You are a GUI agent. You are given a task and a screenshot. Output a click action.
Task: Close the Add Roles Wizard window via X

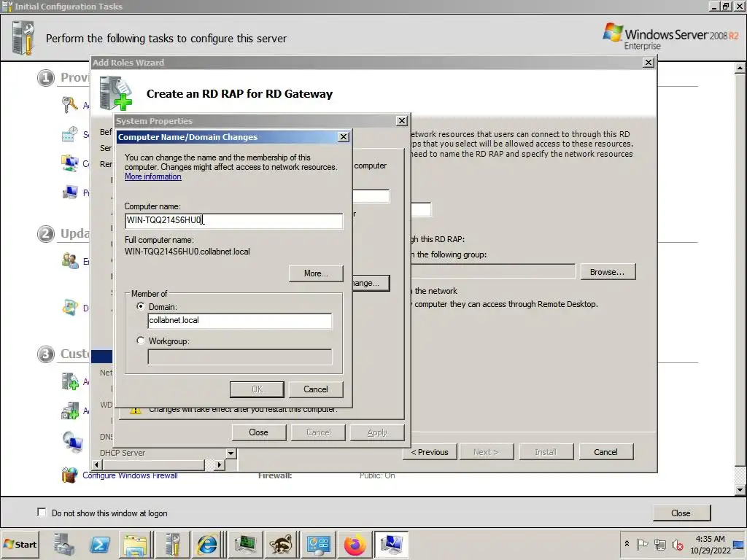tap(649, 63)
